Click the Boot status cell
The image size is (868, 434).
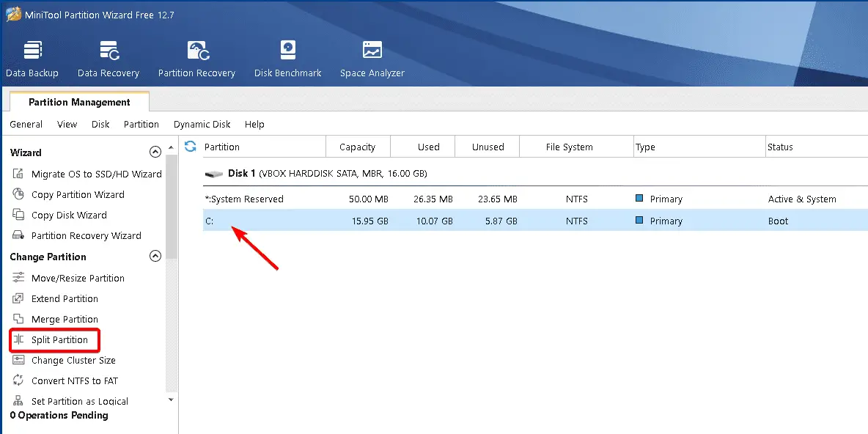778,221
